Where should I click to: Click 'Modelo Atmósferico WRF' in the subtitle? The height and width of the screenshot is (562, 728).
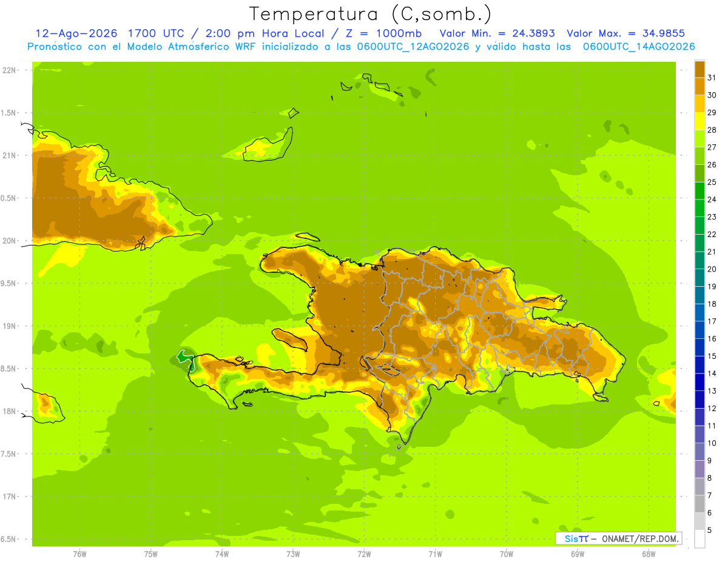[x=190, y=47]
